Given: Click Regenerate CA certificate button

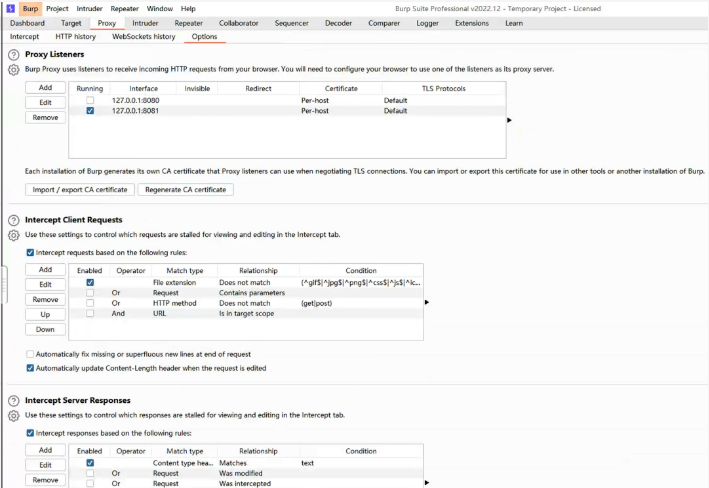Looking at the screenshot, I should [185, 190].
